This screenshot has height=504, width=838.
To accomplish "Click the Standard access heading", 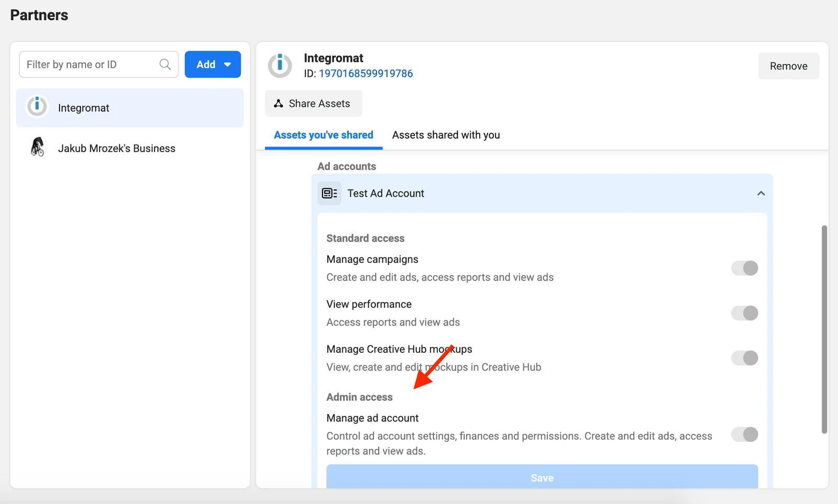I will [366, 238].
